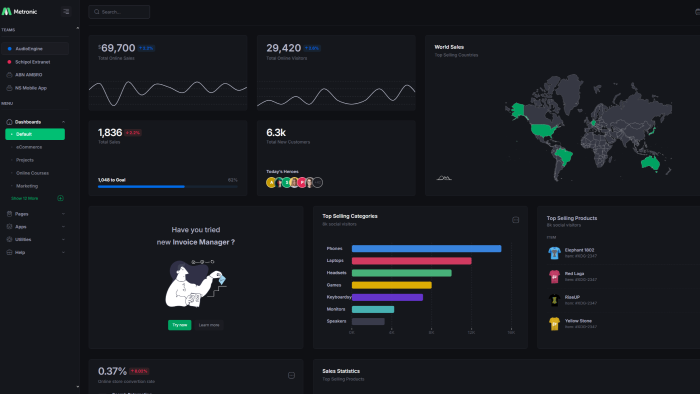Viewport: 700px width, 394px height.
Task: Open Top Selling Categories options menu
Action: pos(516,220)
